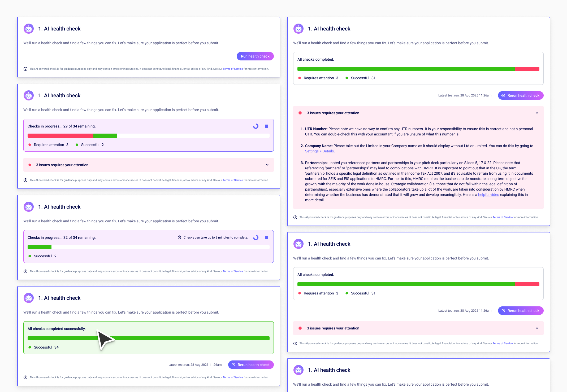Open Terms of Service in first card
The width and height of the screenshot is (567, 392).
233,69
